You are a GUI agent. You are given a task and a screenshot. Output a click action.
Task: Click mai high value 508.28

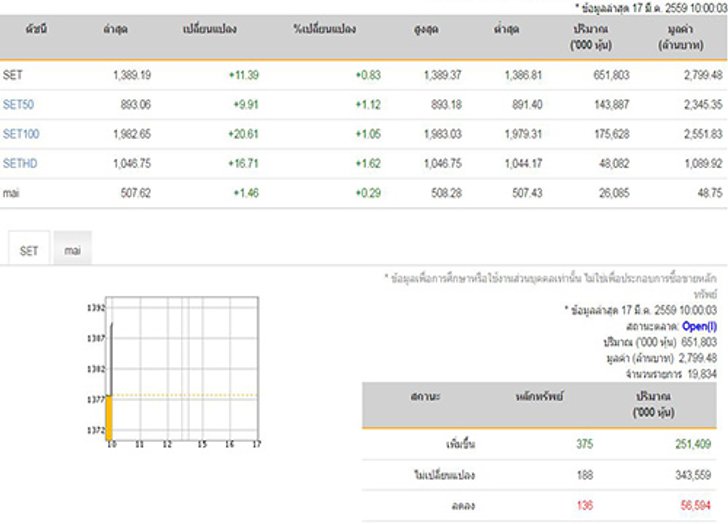(446, 193)
